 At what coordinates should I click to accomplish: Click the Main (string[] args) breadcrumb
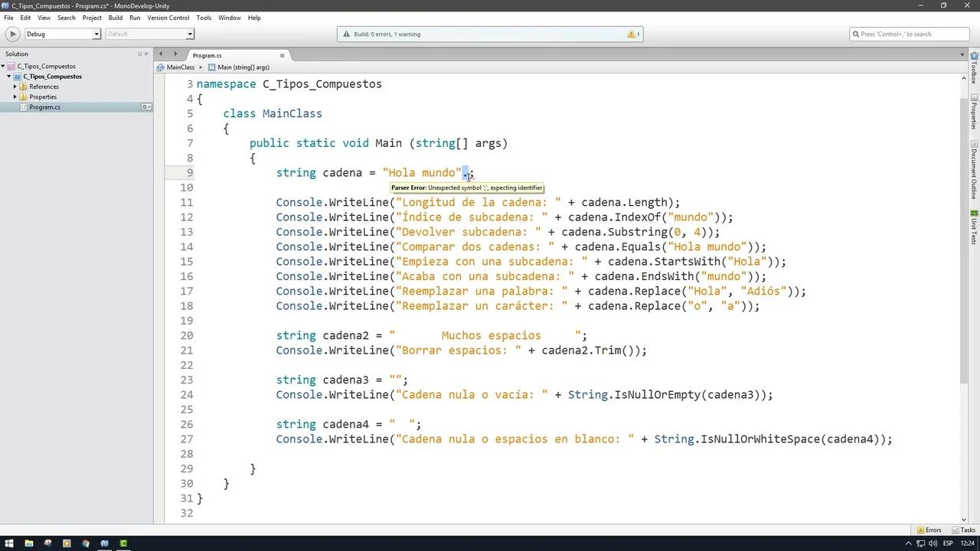(243, 67)
